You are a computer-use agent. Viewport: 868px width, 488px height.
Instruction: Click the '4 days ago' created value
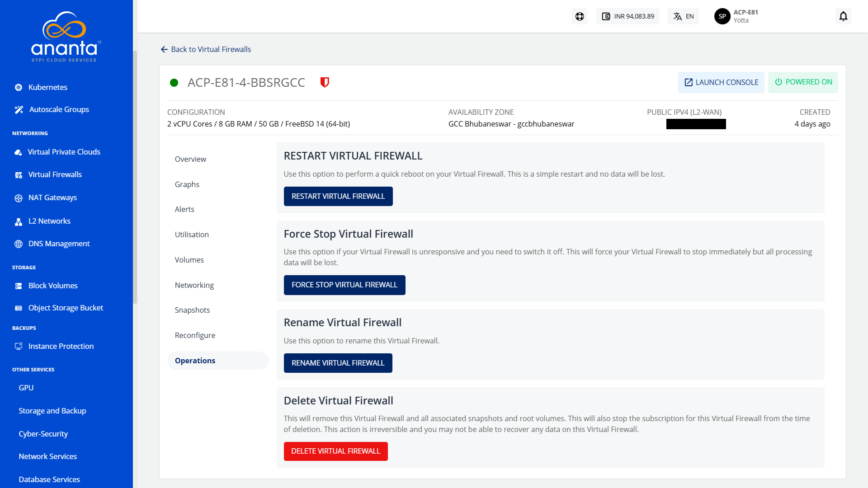pyautogui.click(x=812, y=124)
